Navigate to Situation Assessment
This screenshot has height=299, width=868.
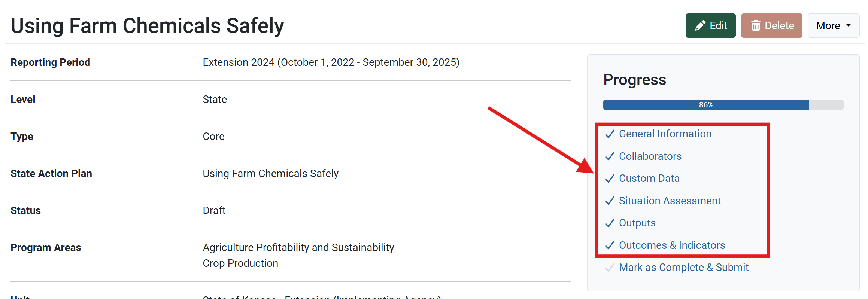pos(670,201)
